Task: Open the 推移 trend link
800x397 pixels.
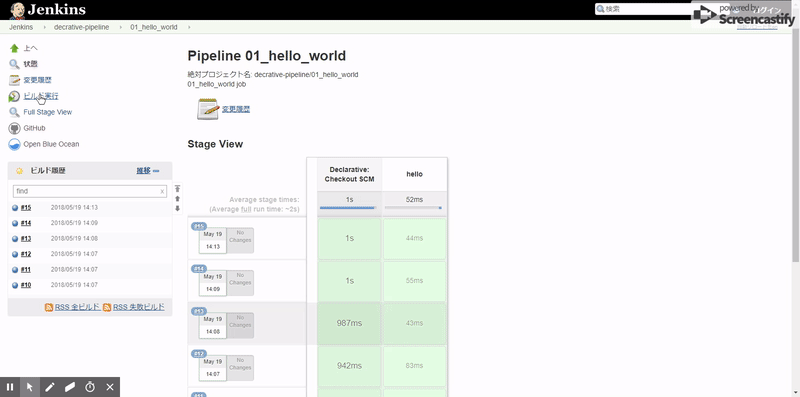Action: 143,171
